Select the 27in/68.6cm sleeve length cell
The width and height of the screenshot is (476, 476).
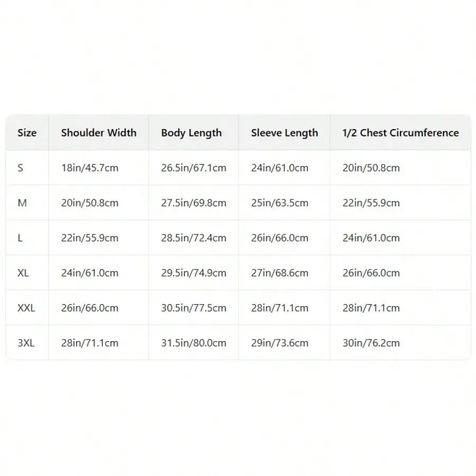[279, 273]
